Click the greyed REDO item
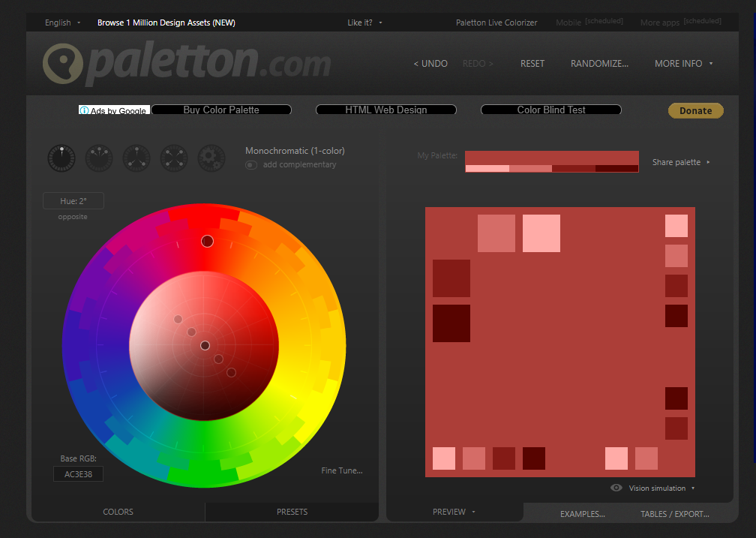The height and width of the screenshot is (538, 756). tap(477, 64)
